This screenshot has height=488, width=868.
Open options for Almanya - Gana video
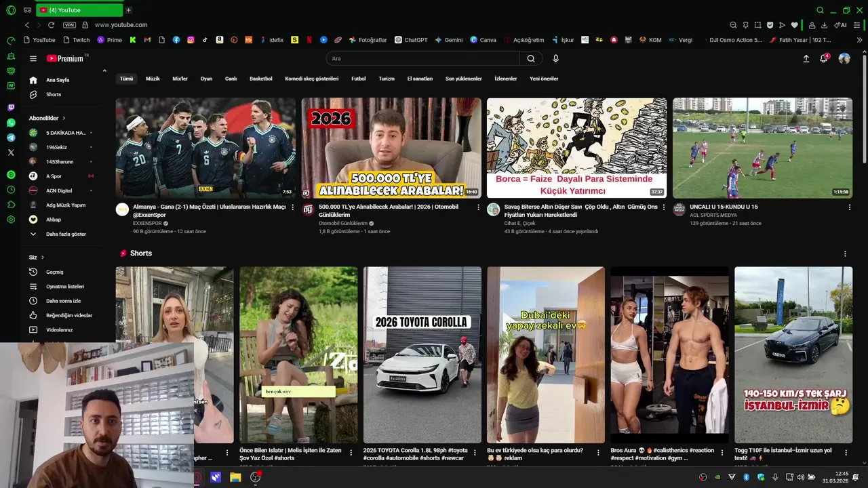coord(292,207)
